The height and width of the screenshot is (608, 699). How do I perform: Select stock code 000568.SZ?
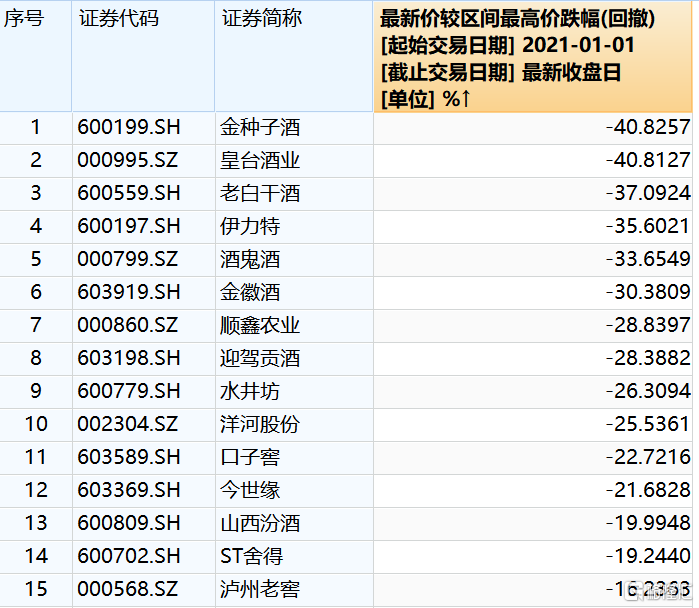click(127, 589)
